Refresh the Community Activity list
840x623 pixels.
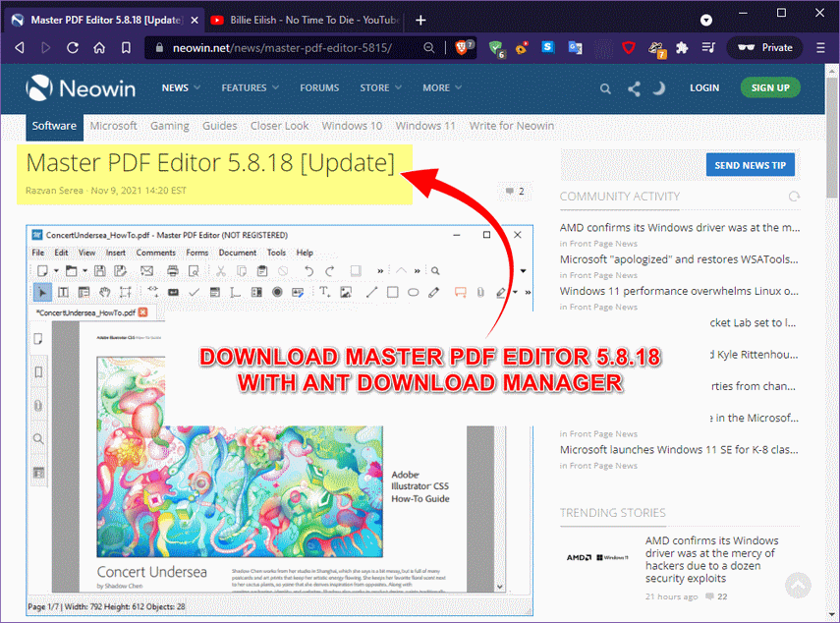point(794,197)
